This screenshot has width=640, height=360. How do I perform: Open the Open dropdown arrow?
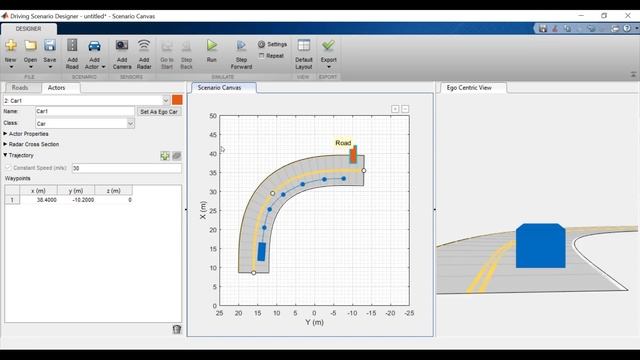(31, 67)
